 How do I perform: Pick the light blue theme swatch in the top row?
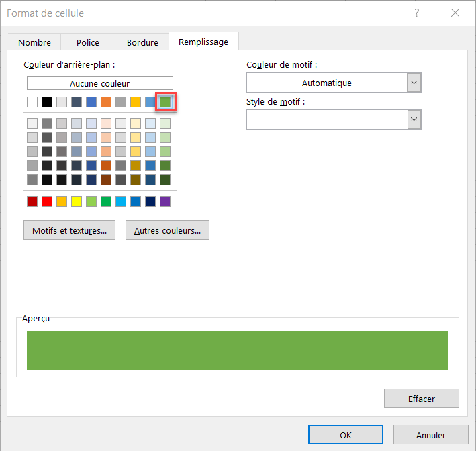150,102
